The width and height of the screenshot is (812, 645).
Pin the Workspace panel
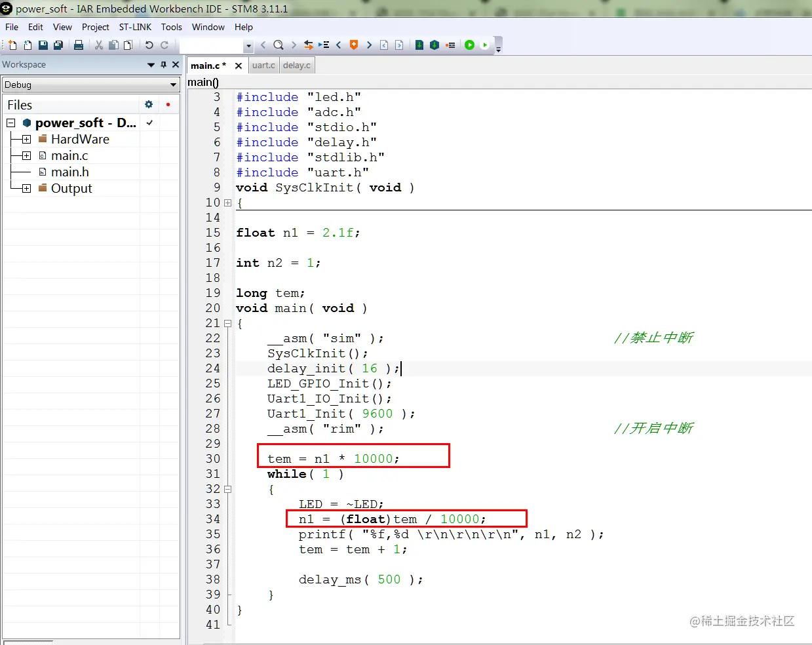(164, 65)
